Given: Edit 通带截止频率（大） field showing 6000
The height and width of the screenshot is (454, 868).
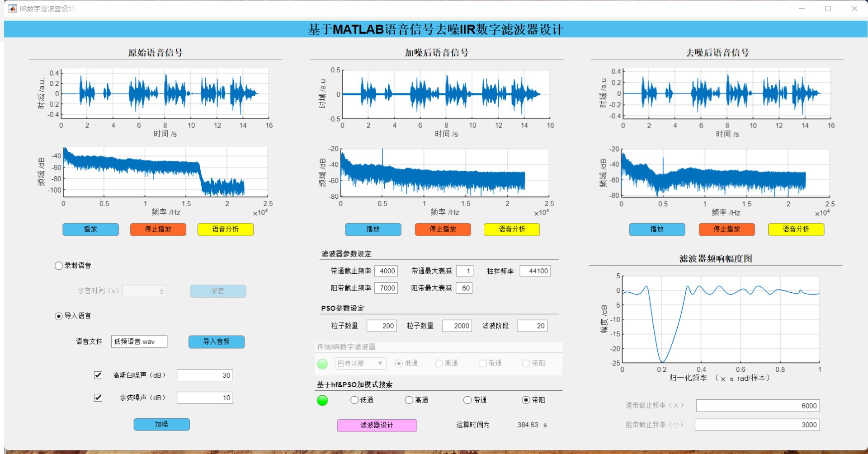Looking at the screenshot, I should (x=758, y=406).
